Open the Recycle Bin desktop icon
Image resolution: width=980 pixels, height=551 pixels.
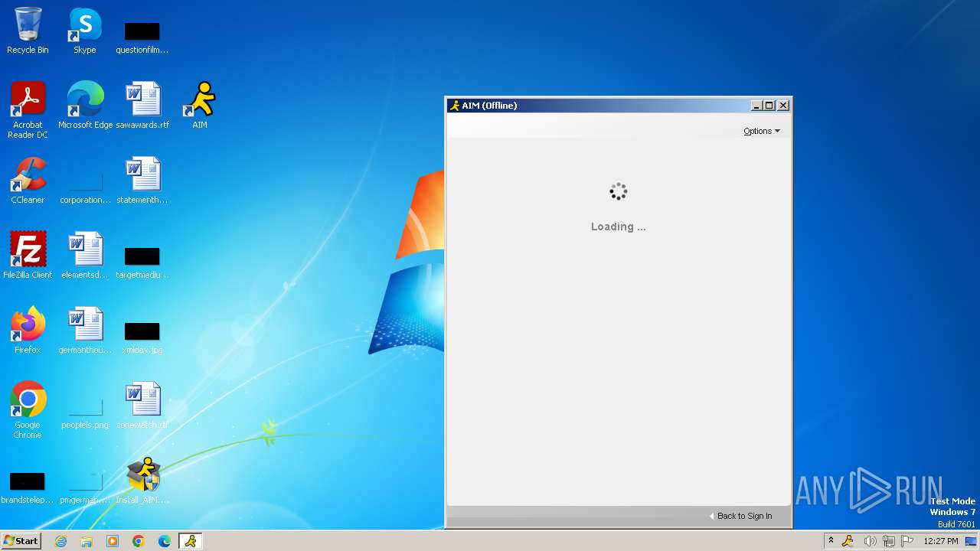[28, 31]
